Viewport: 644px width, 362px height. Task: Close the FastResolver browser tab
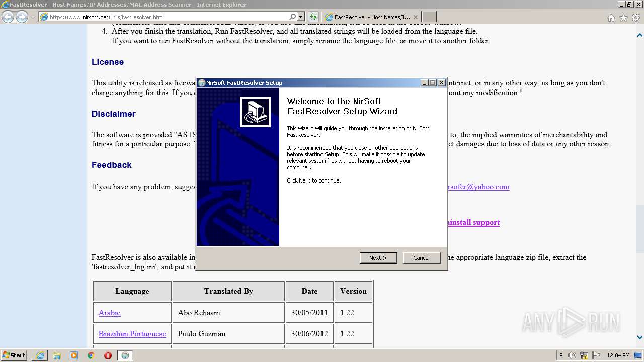[x=416, y=17]
